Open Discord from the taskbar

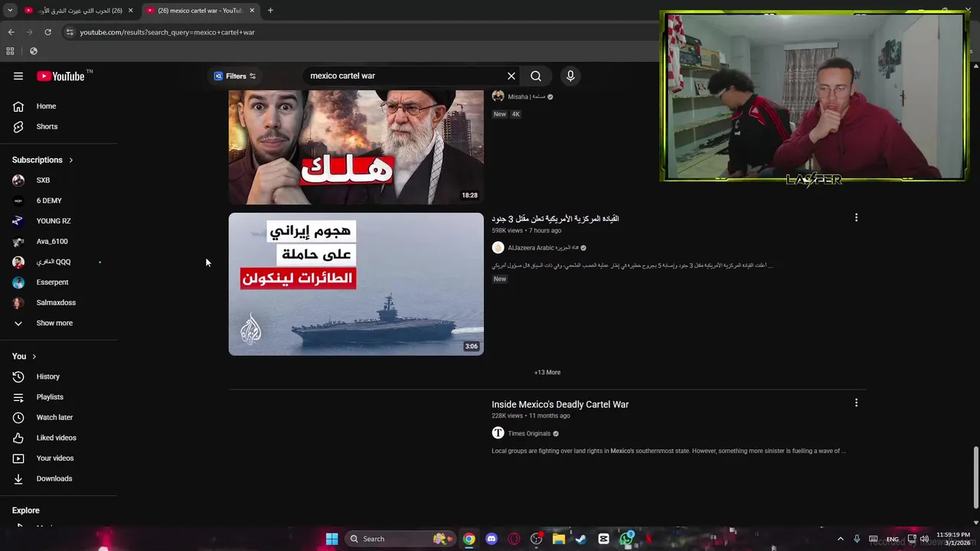click(492, 539)
